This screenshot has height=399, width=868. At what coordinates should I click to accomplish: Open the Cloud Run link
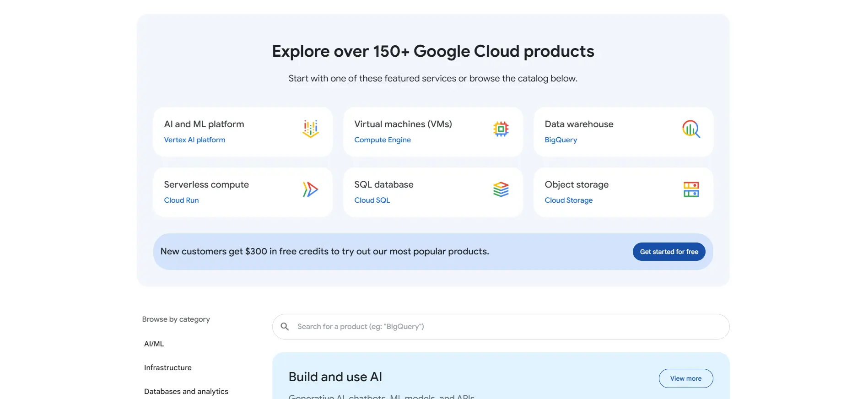point(181,200)
